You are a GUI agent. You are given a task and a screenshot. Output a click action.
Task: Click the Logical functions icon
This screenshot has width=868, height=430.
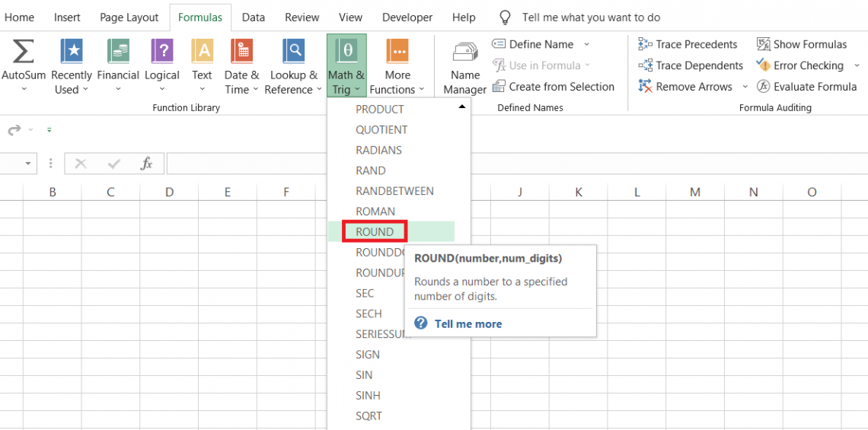161,52
